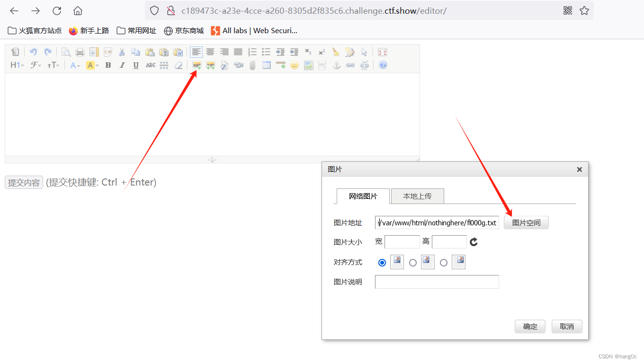Insert a horizontal rule
The width and height of the screenshot is (644, 364).
coord(280,65)
